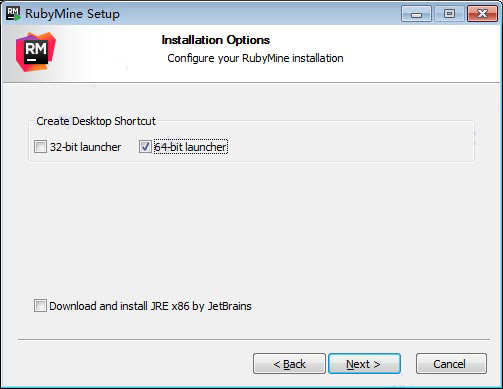Return to previous page with Back button

point(289,364)
